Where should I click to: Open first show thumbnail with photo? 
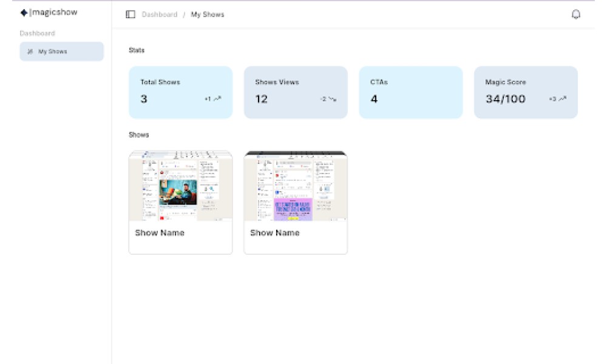point(181,186)
